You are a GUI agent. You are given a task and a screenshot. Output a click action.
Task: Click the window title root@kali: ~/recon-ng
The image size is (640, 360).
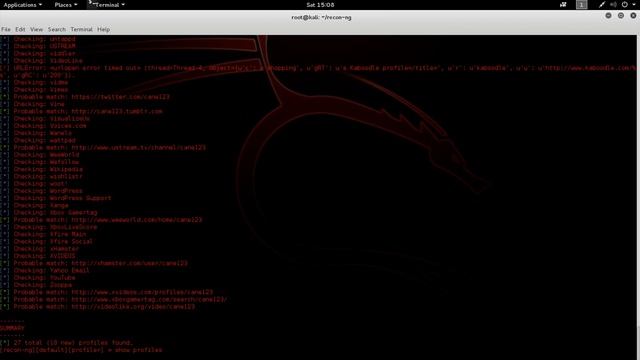point(321,18)
